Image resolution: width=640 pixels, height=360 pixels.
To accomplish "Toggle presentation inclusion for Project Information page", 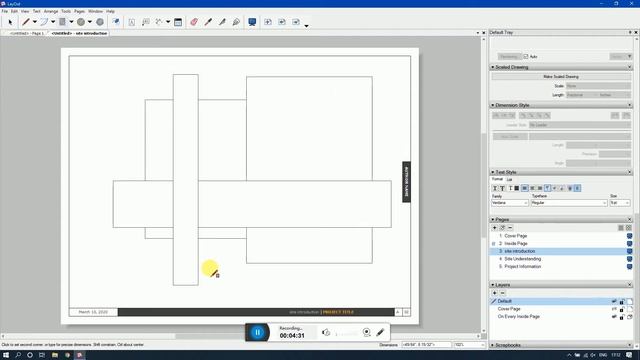I will 629,267.
